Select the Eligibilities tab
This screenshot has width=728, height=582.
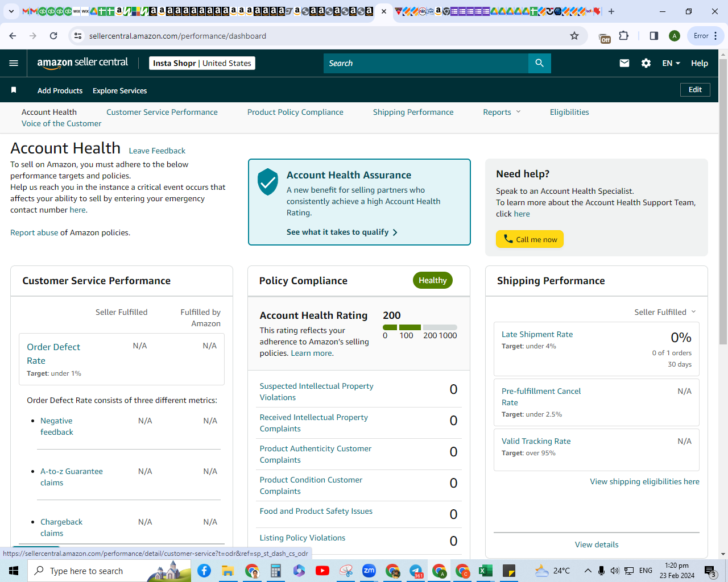pyautogui.click(x=569, y=112)
